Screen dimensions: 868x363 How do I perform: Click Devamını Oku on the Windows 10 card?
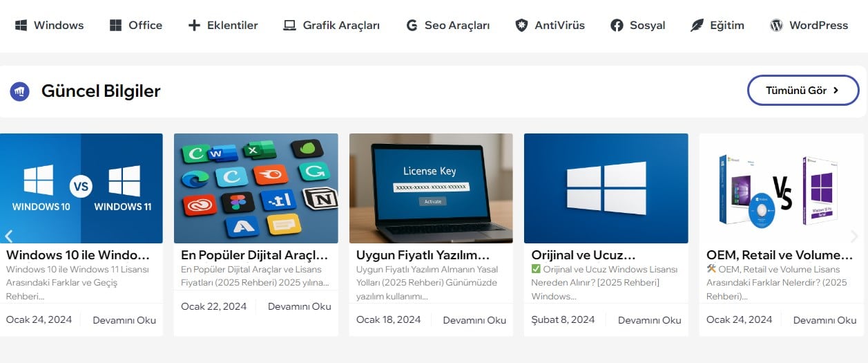[124, 320]
